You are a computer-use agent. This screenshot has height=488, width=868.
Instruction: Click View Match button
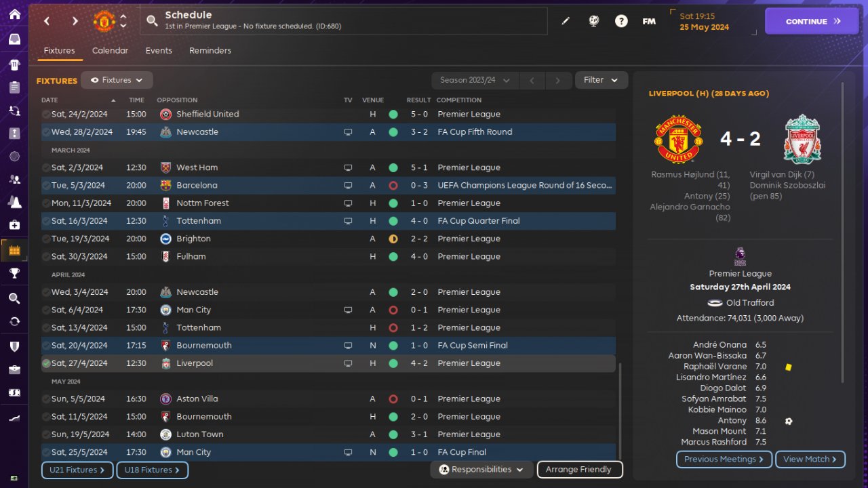tap(810, 459)
